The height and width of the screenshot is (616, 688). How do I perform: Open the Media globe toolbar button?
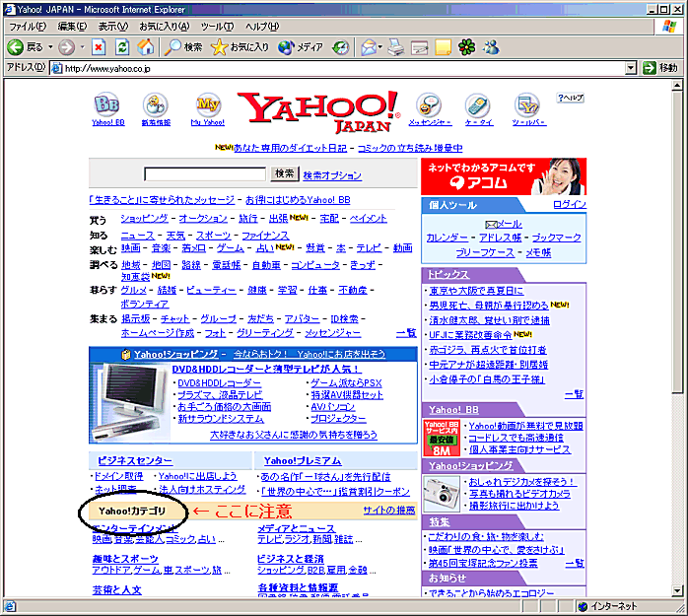[x=301, y=47]
